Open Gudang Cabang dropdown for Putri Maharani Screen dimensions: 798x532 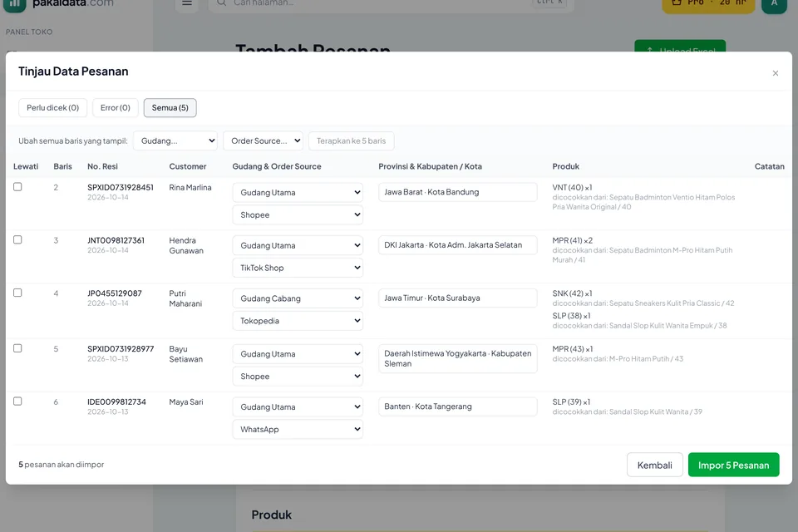click(x=298, y=298)
